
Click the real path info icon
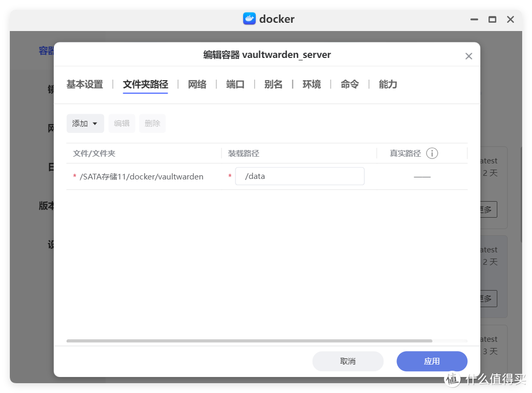coord(432,153)
